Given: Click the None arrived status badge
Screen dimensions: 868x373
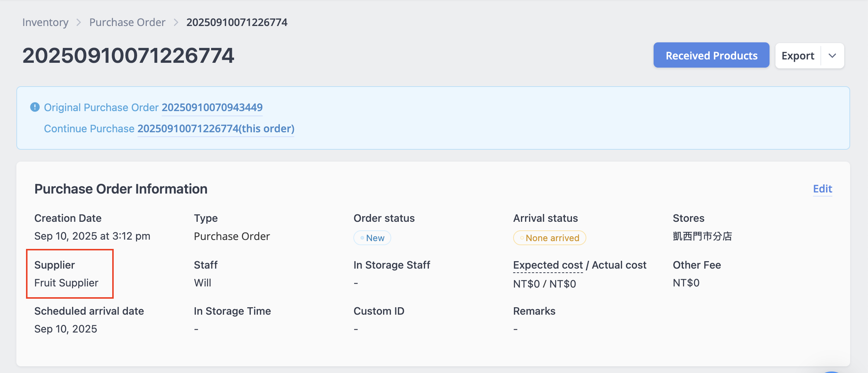Looking at the screenshot, I should tap(550, 238).
